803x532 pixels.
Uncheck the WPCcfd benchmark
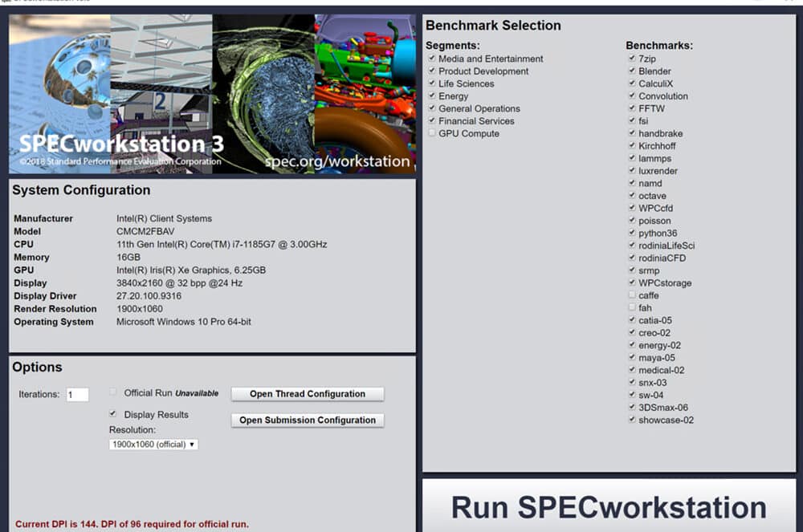coord(632,208)
